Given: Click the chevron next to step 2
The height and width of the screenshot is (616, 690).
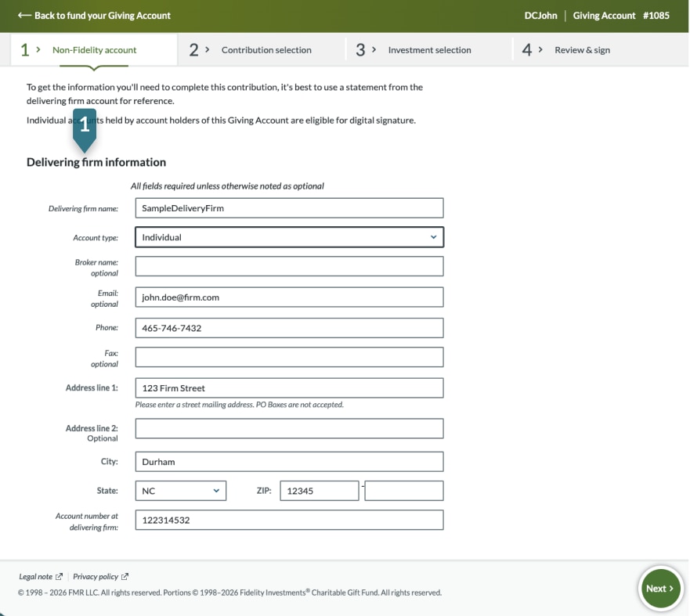Looking at the screenshot, I should [x=208, y=49].
